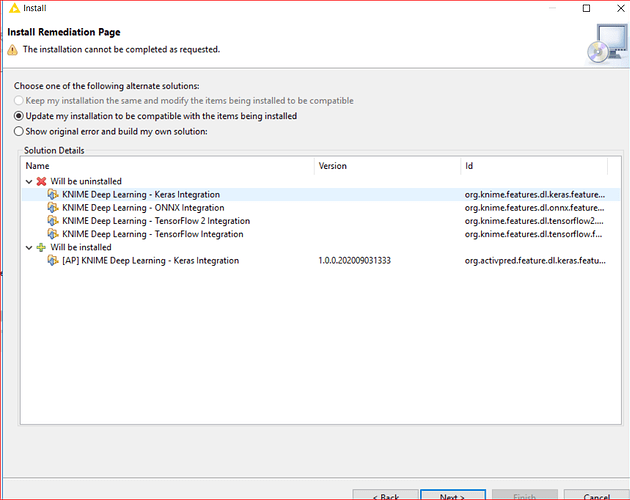
Task: Click the warning icon beside installation message
Action: click(12, 50)
